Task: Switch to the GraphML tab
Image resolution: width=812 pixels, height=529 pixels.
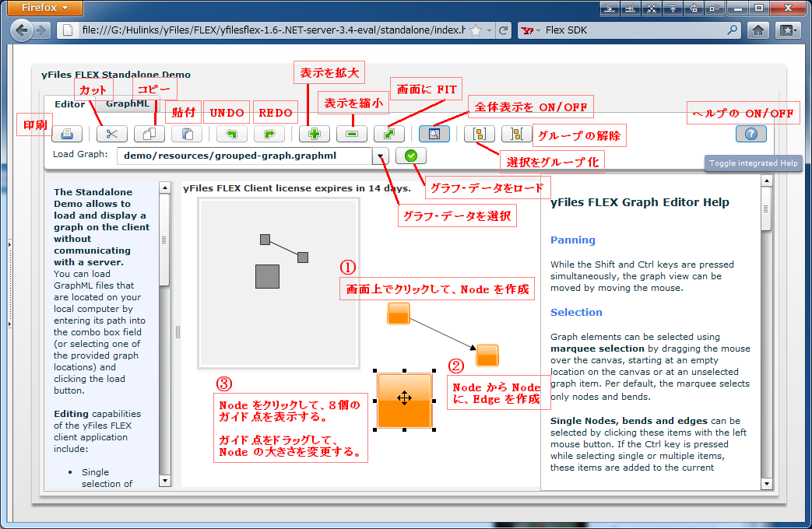Action: point(128,103)
